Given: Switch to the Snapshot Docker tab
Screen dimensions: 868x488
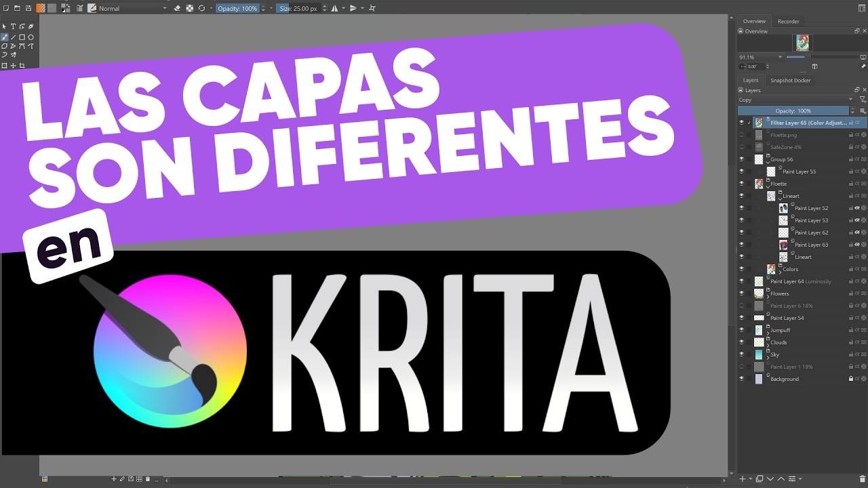Looking at the screenshot, I should tap(790, 80).
